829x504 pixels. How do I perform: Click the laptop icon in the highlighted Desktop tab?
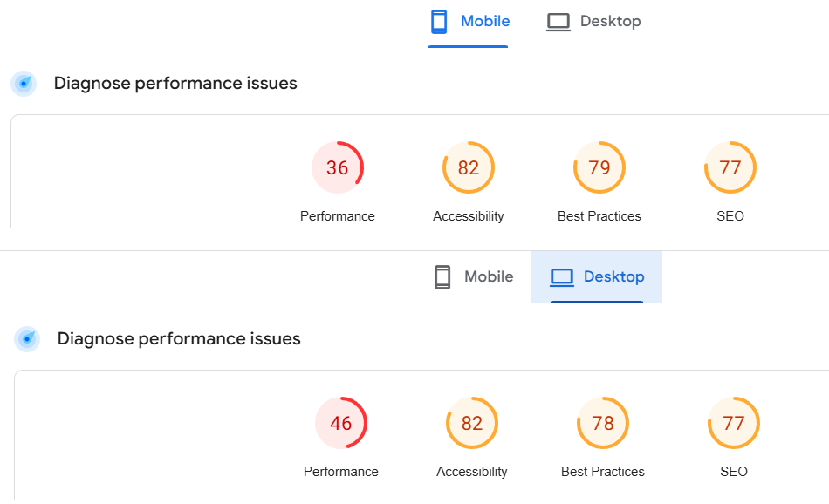[562, 277]
